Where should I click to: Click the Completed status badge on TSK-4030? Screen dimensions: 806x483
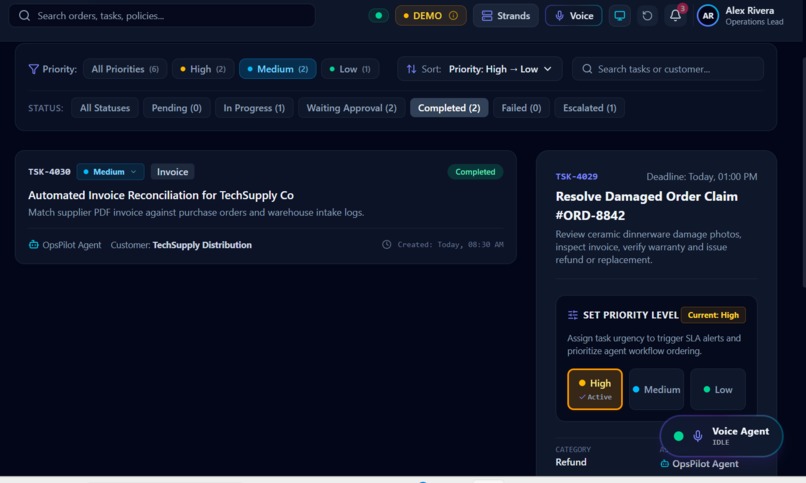click(475, 172)
